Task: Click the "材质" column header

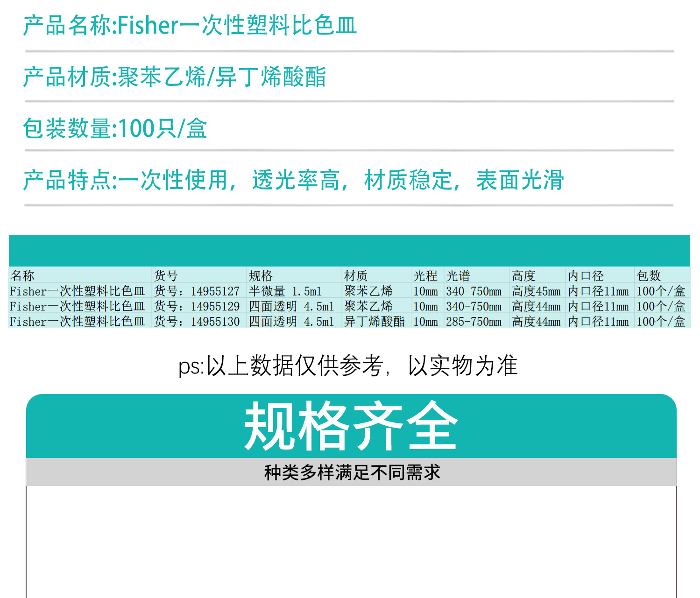Action: pyautogui.click(x=356, y=275)
